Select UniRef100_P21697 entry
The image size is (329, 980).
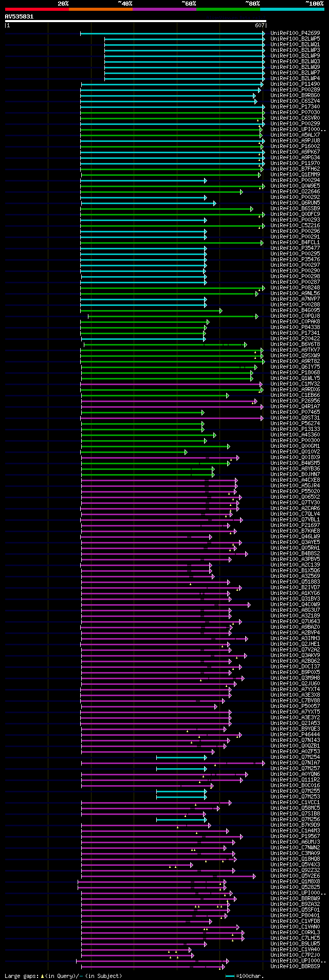pos(295,525)
